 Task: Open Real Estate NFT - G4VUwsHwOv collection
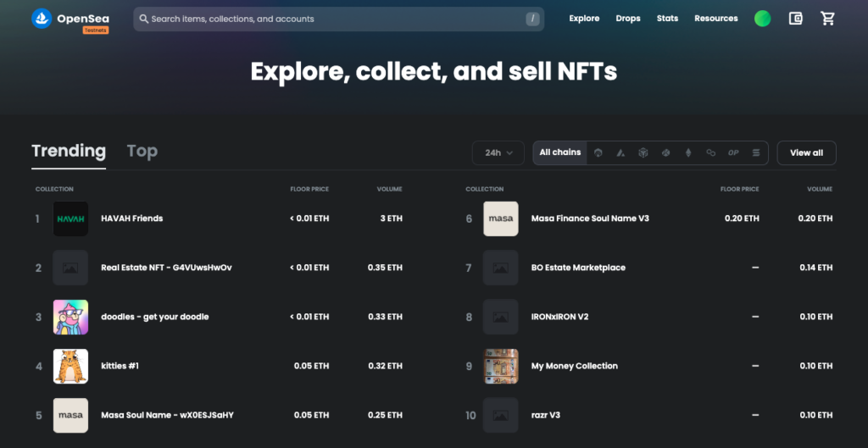167,268
